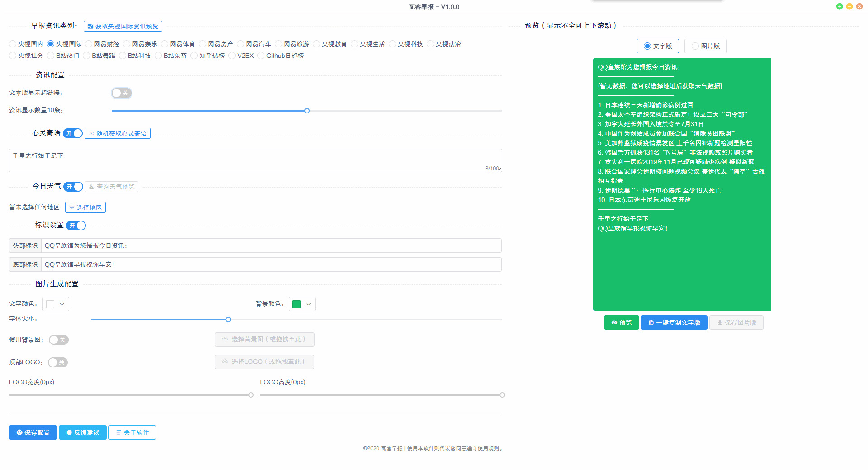Toggle 使用背景图 switch
Screen dimensions: 868x470
pyautogui.click(x=59, y=340)
